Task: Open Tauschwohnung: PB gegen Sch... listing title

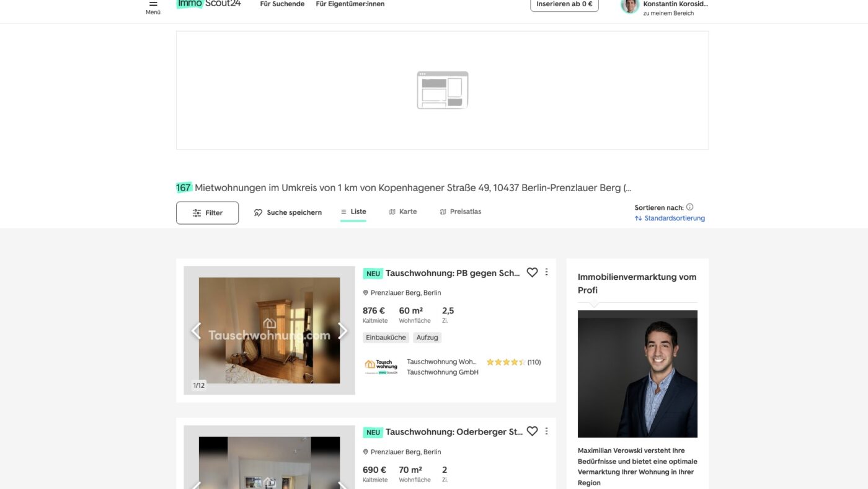Action: [x=453, y=273]
